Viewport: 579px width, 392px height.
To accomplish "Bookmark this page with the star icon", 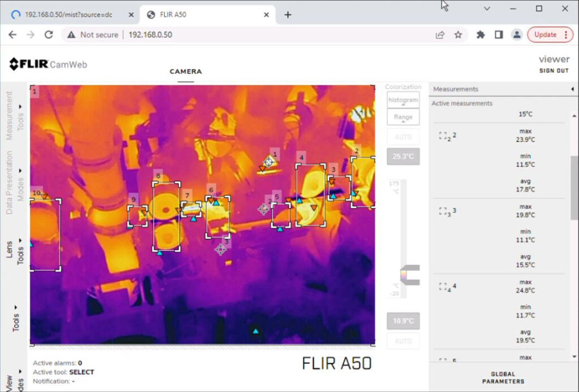I will (458, 34).
